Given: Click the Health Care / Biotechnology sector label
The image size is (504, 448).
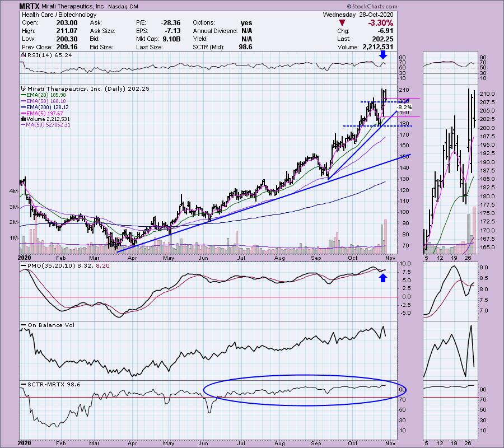Looking at the screenshot, I should tap(59, 15).
